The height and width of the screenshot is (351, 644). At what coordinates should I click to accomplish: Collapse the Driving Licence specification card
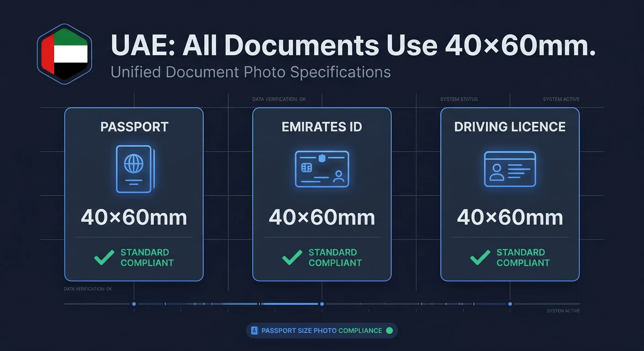(x=510, y=197)
